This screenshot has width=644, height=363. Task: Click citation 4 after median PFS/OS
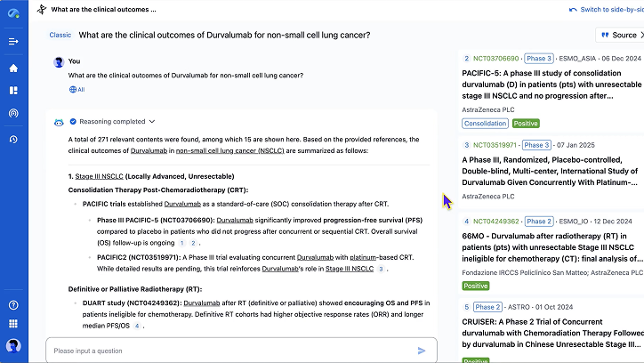[x=137, y=326]
